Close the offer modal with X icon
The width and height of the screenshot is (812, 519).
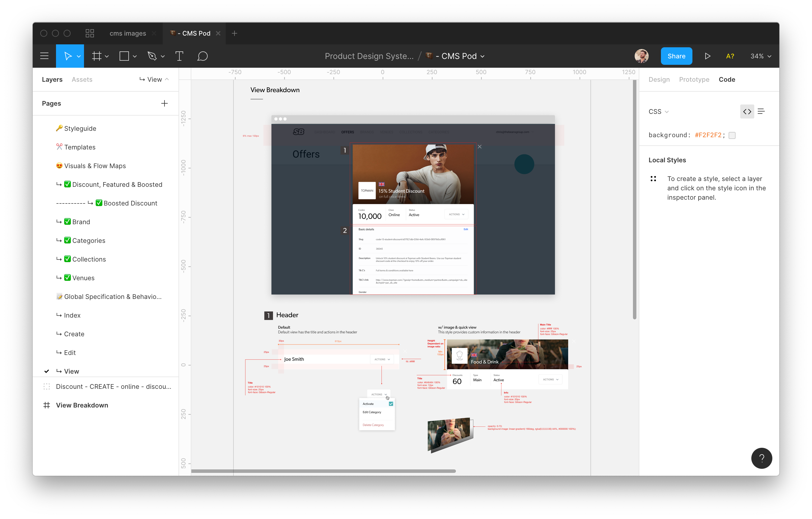point(480,147)
